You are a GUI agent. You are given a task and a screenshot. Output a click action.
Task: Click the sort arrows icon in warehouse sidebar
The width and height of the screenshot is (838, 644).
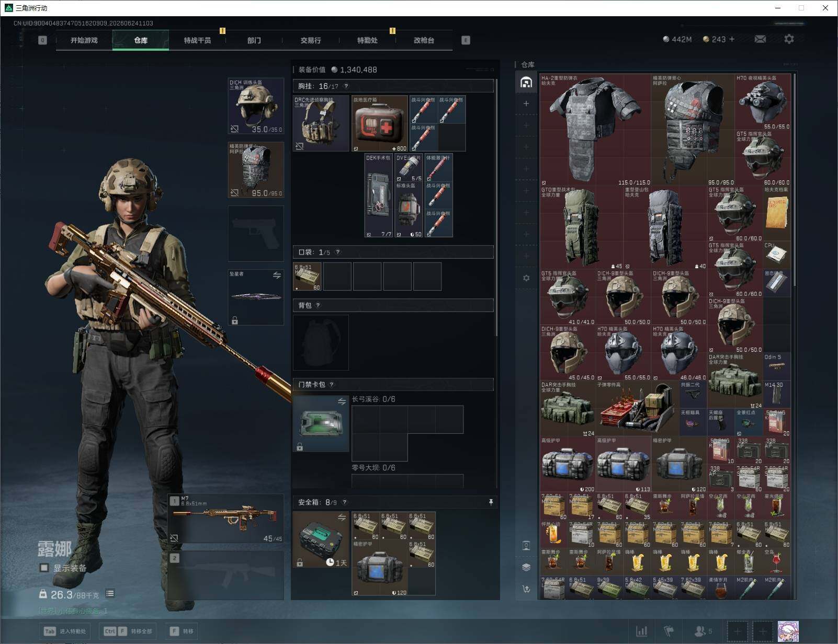(526, 589)
